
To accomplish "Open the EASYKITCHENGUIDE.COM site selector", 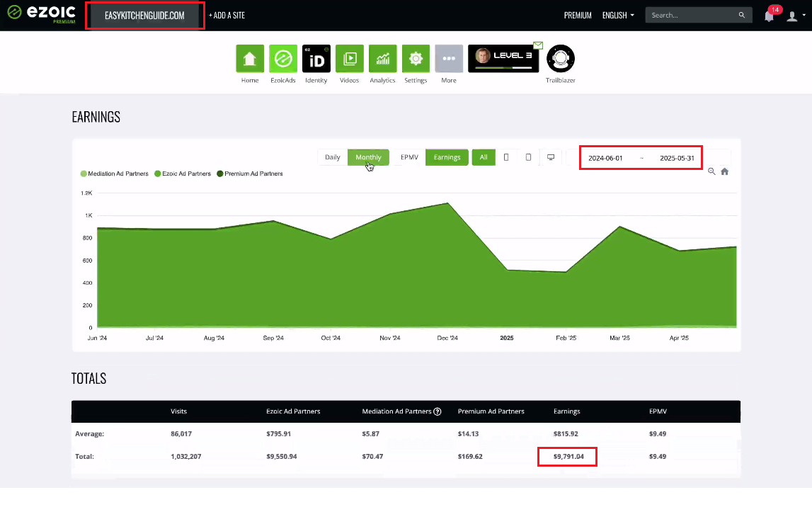I will (x=144, y=16).
